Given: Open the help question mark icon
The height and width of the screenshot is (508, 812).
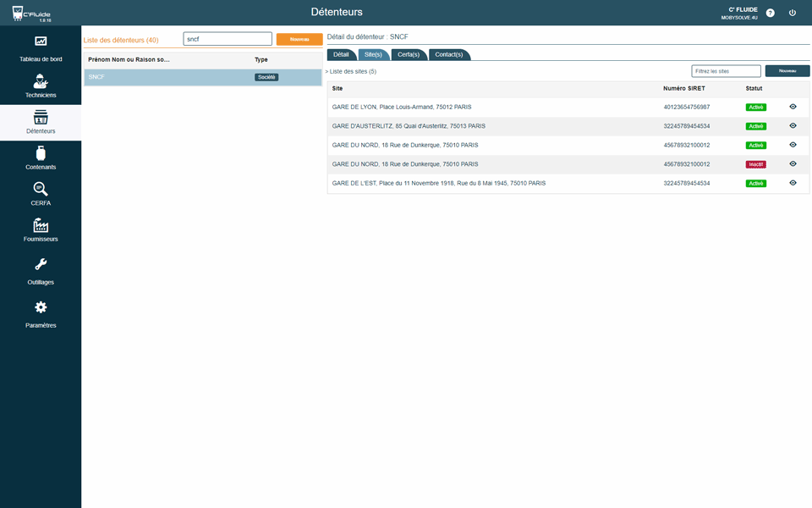Looking at the screenshot, I should coord(770,13).
